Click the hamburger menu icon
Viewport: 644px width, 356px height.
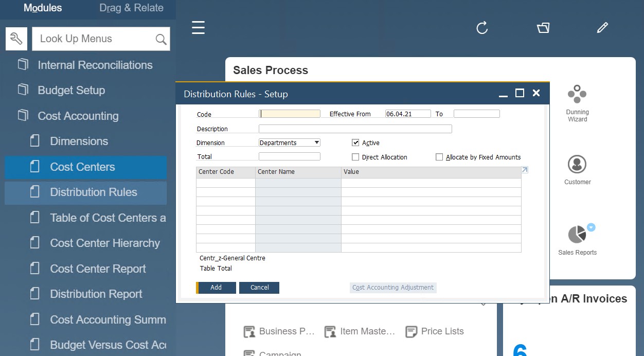click(199, 28)
